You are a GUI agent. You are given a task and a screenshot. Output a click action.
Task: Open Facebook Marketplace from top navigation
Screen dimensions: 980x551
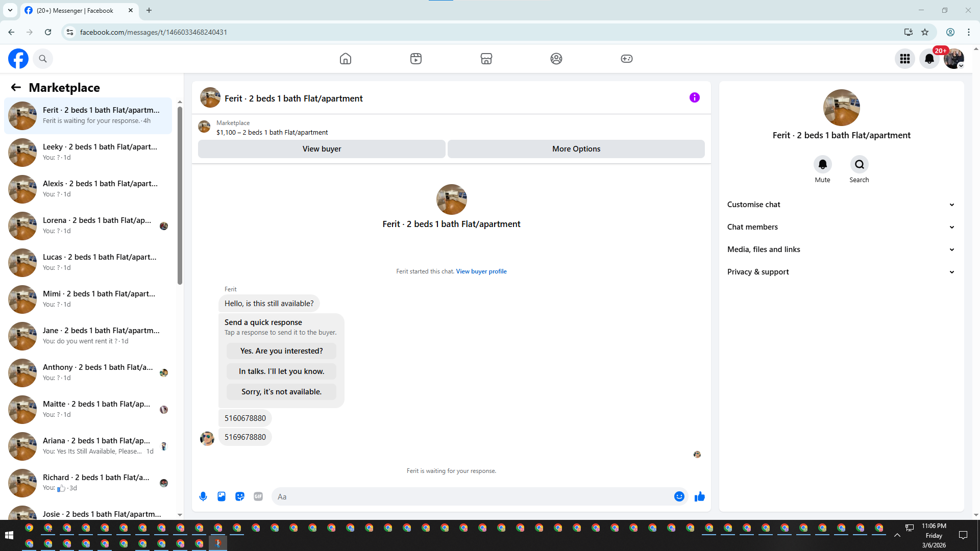(486, 59)
